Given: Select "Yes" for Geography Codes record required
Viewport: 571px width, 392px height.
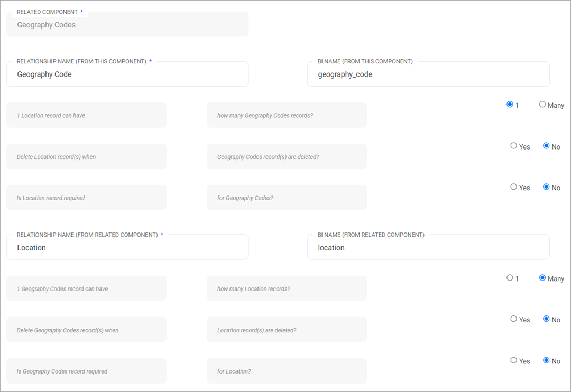Looking at the screenshot, I should click(x=513, y=360).
